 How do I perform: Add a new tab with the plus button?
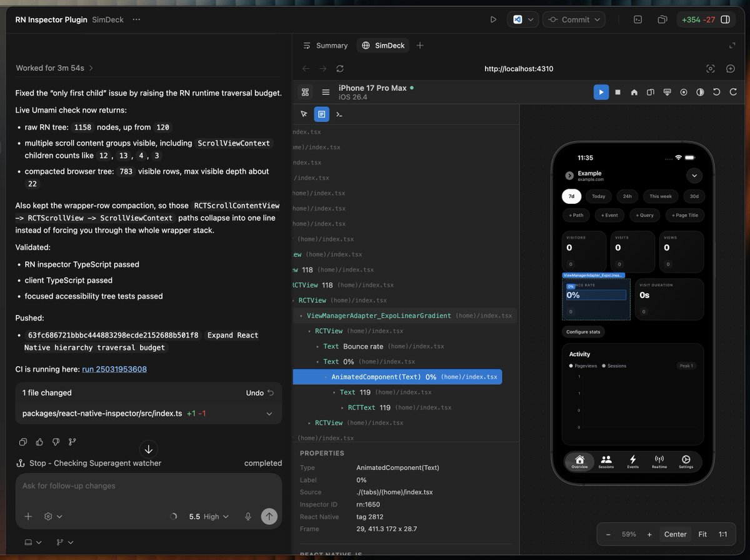tap(420, 46)
